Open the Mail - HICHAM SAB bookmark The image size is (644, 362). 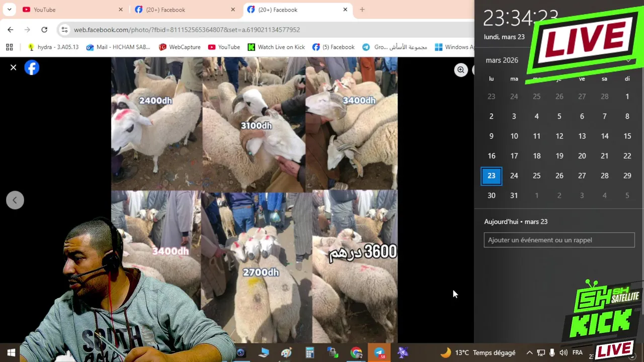(x=118, y=47)
